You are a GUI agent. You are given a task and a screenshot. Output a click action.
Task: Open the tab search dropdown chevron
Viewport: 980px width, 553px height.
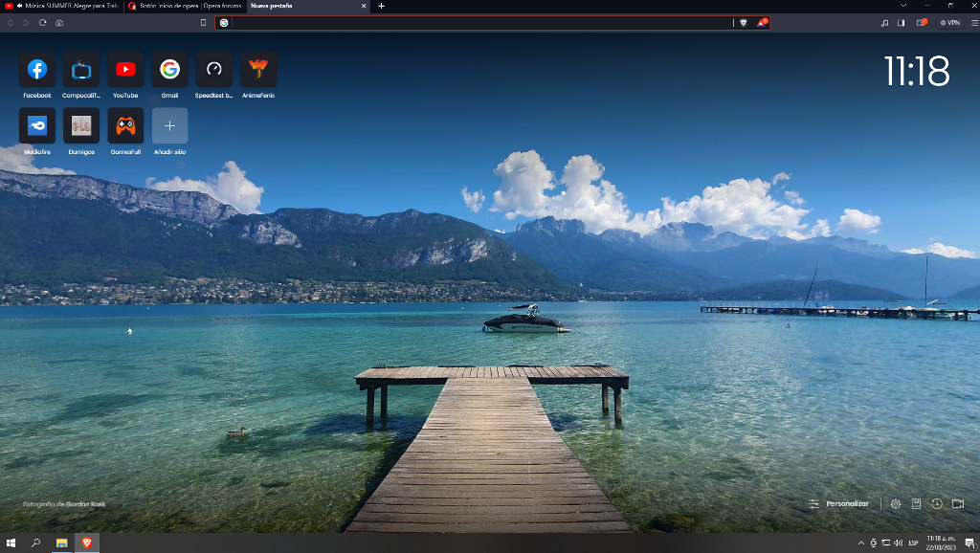pyautogui.click(x=902, y=6)
